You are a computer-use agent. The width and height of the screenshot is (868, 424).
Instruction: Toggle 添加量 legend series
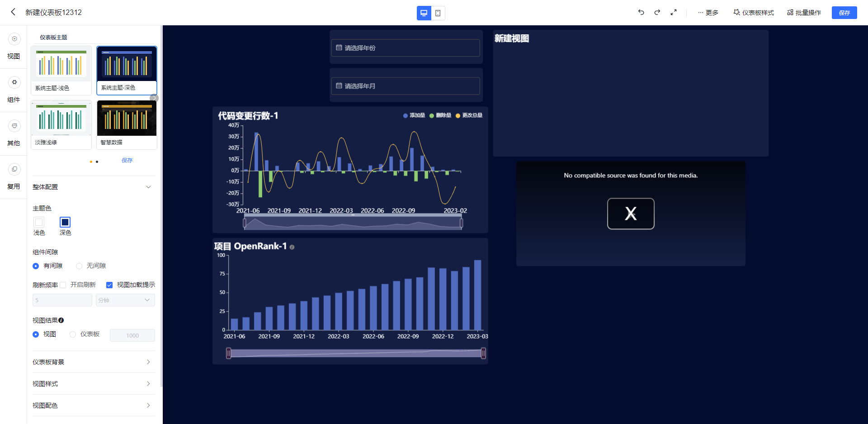414,115
